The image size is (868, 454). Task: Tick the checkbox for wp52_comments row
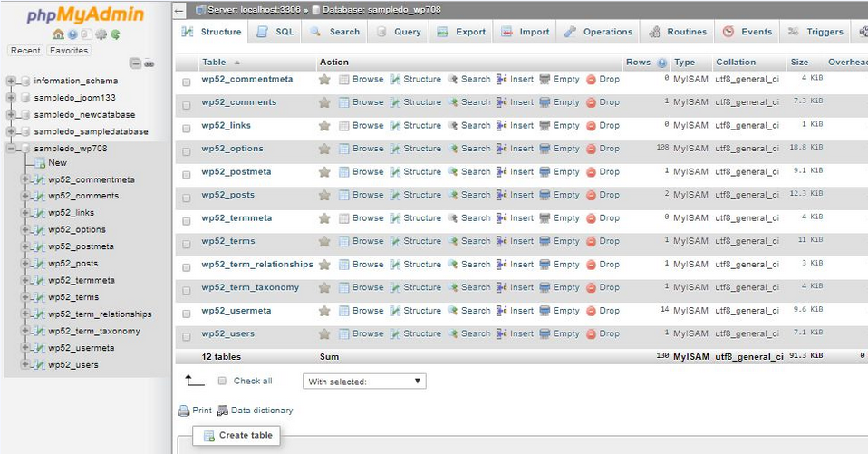187,103
